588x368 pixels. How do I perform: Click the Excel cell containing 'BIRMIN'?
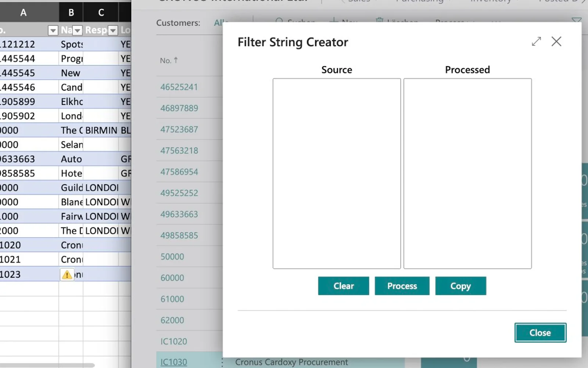pyautogui.click(x=101, y=130)
